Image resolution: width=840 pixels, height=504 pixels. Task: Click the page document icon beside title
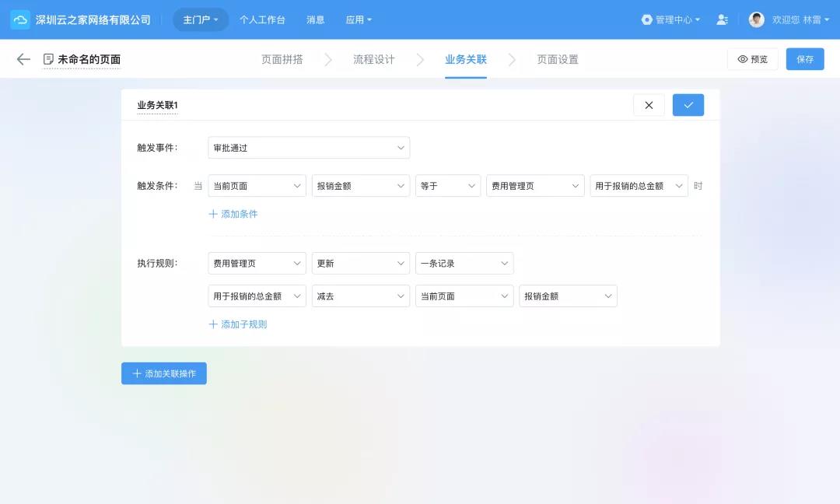pos(48,59)
